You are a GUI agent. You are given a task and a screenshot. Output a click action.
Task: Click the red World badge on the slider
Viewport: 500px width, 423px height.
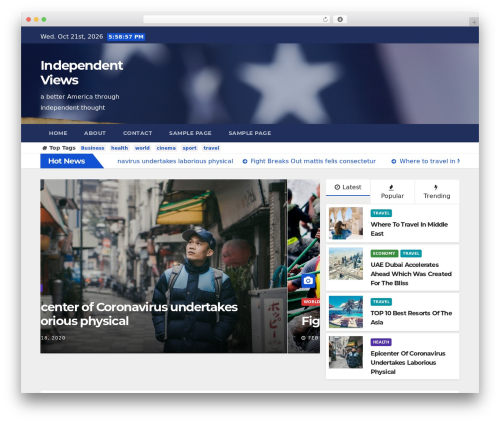coord(311,302)
